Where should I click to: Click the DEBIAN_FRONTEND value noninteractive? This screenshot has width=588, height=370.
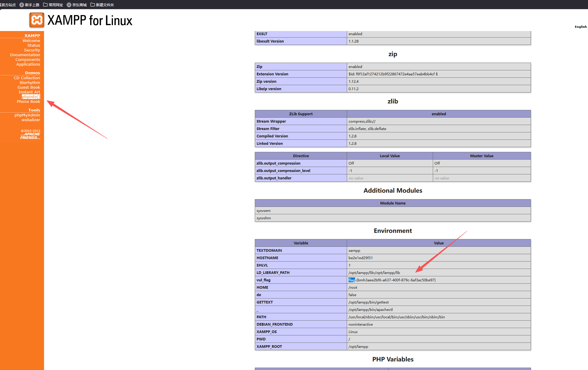pyautogui.click(x=361, y=324)
